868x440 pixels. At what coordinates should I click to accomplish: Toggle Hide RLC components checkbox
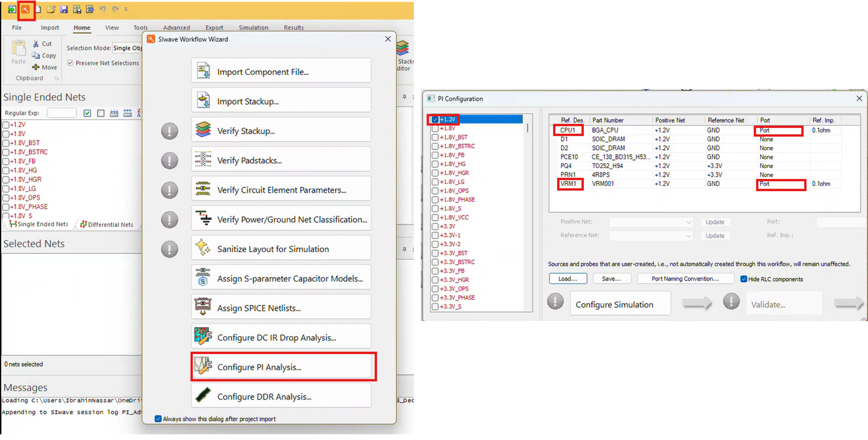coord(744,279)
